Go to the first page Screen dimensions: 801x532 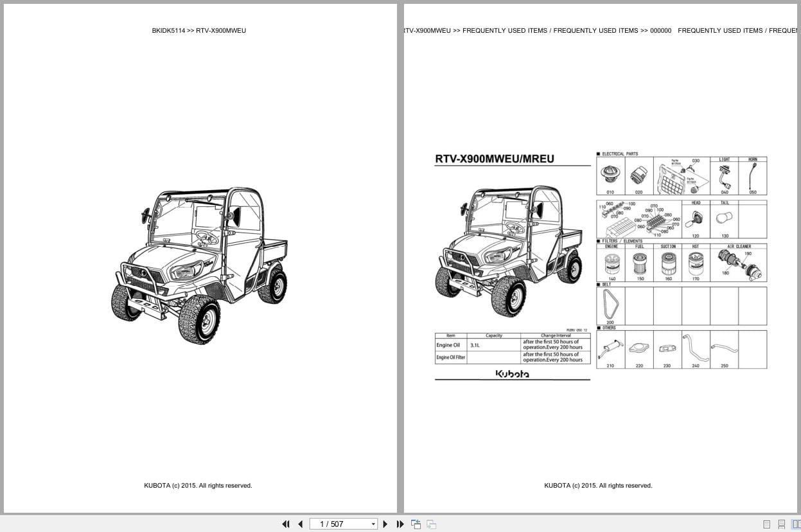(x=286, y=524)
